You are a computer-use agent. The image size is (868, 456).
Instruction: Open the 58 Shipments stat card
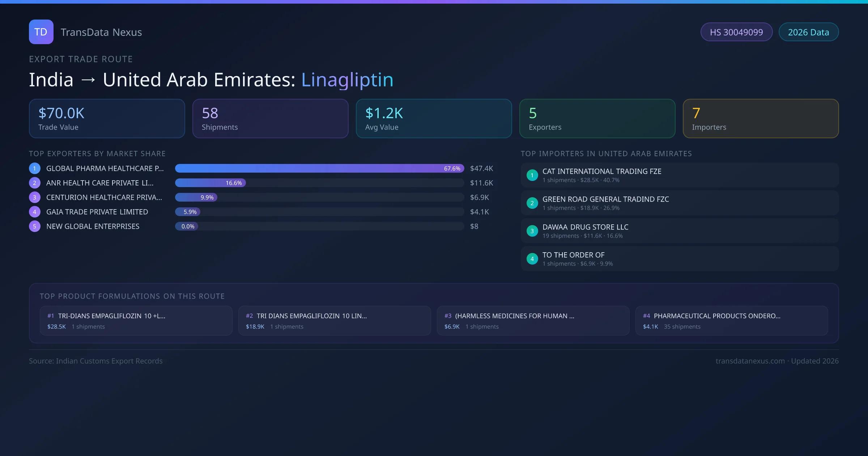(x=270, y=119)
